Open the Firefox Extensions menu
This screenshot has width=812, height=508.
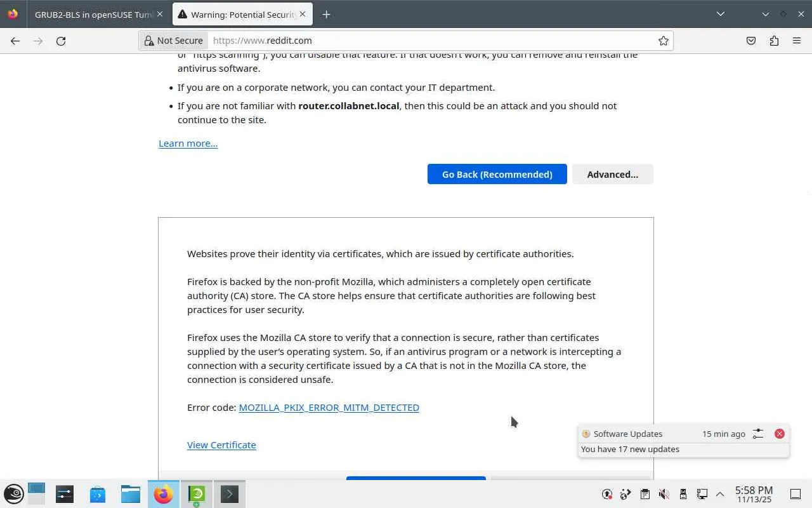pyautogui.click(x=774, y=41)
